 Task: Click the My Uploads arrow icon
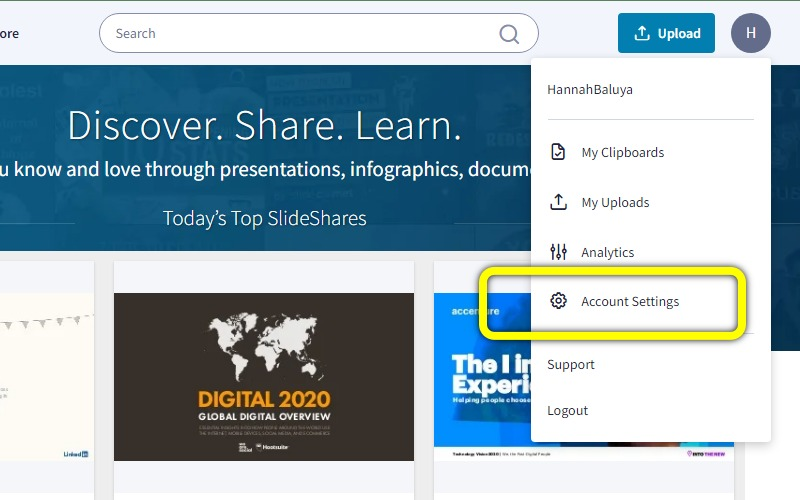[x=558, y=202]
